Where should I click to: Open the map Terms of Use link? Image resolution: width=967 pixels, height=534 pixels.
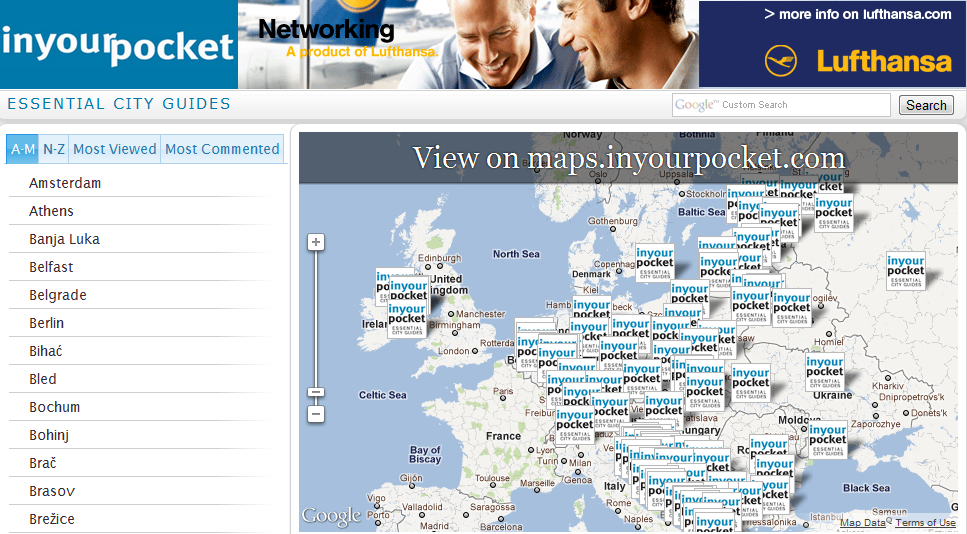pyautogui.click(x=925, y=523)
